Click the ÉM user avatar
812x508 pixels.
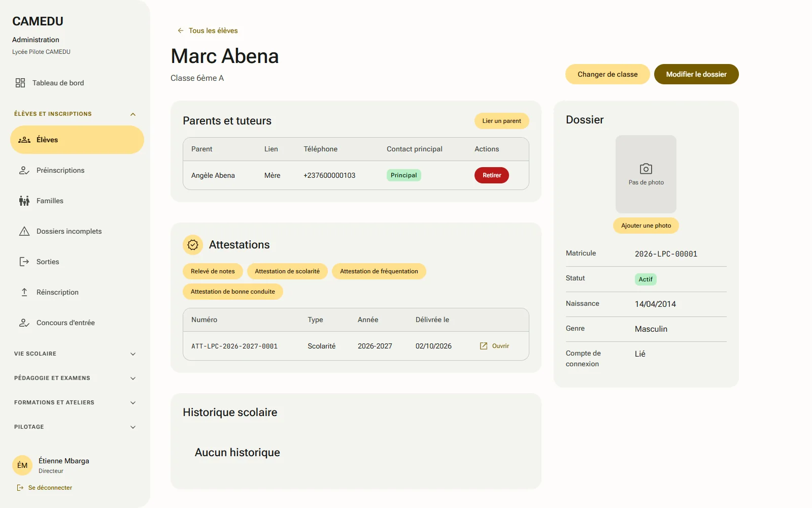tap(22, 465)
